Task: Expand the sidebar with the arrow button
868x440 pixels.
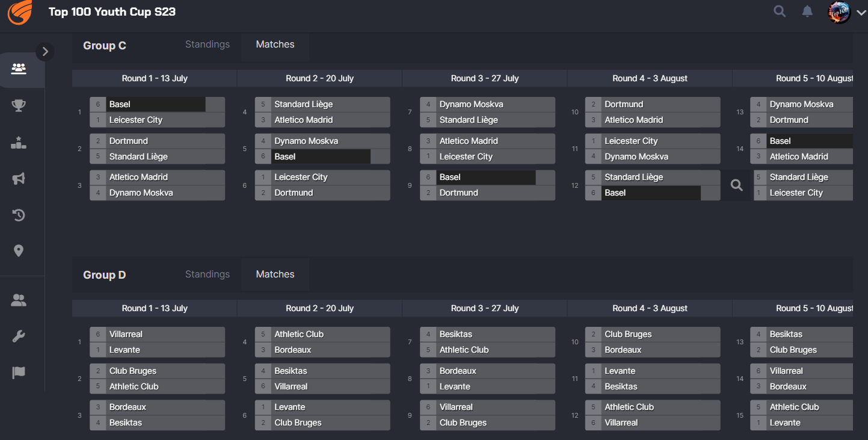Action: [x=45, y=52]
